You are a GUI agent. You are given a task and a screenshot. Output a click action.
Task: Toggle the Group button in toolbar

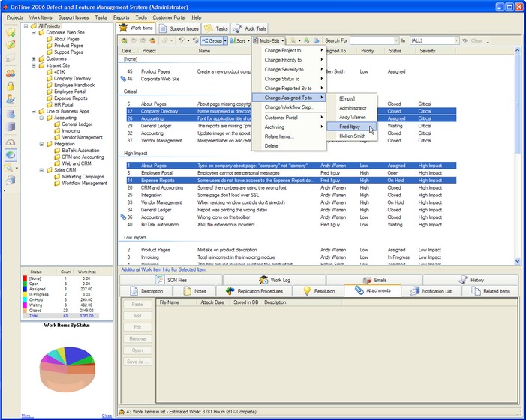pyautogui.click(x=212, y=41)
